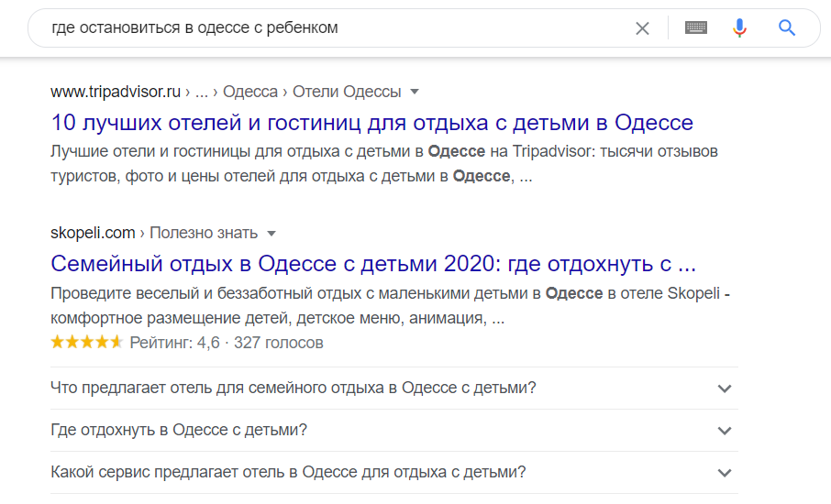Screen dimensions: 831x504
Task: Click the www.tripadvisor.ru URL text
Action: pos(116,93)
